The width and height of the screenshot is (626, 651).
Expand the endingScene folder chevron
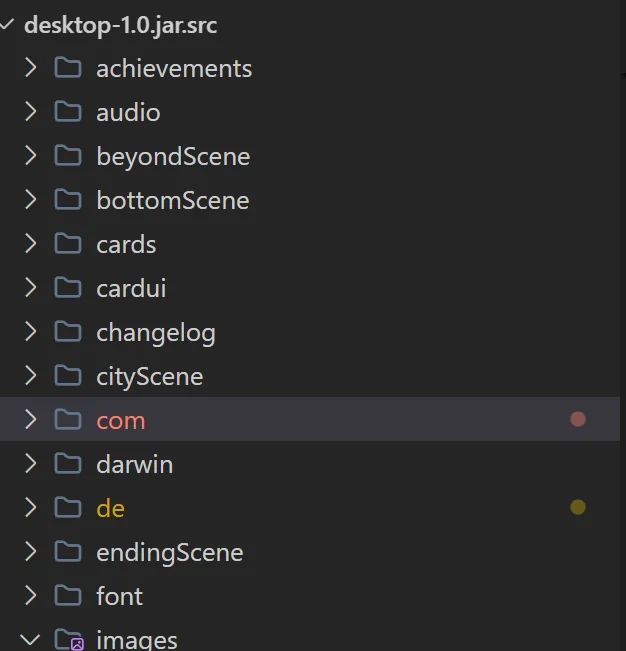tap(31, 552)
